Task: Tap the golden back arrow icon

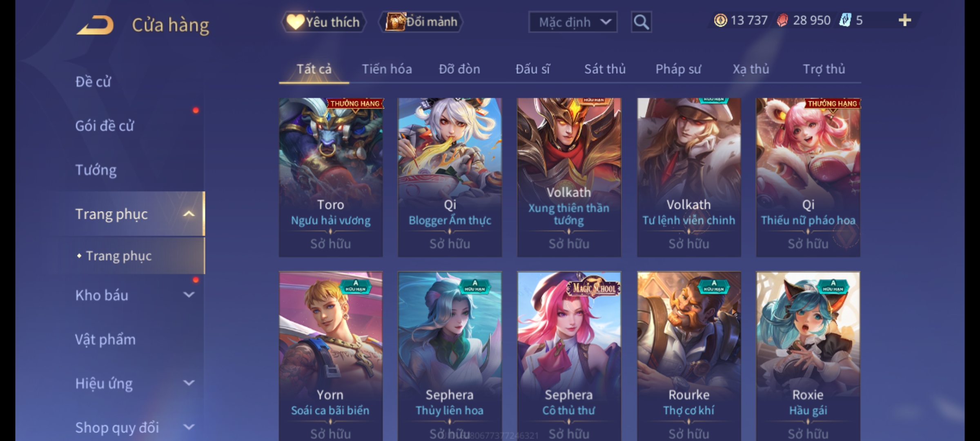Action: [x=95, y=24]
